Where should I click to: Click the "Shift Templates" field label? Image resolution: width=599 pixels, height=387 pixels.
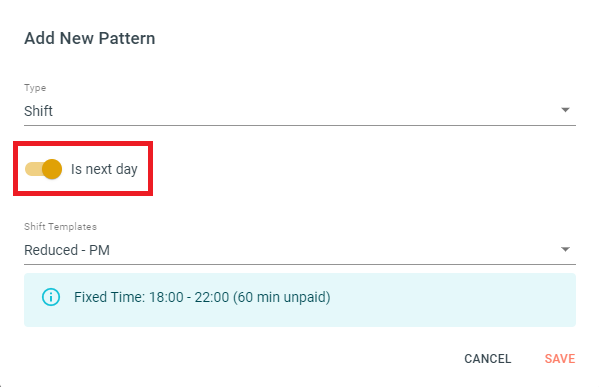60,227
